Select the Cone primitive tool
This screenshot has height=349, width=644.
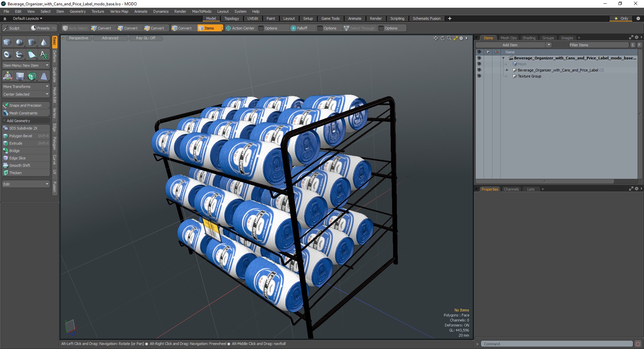(x=44, y=42)
